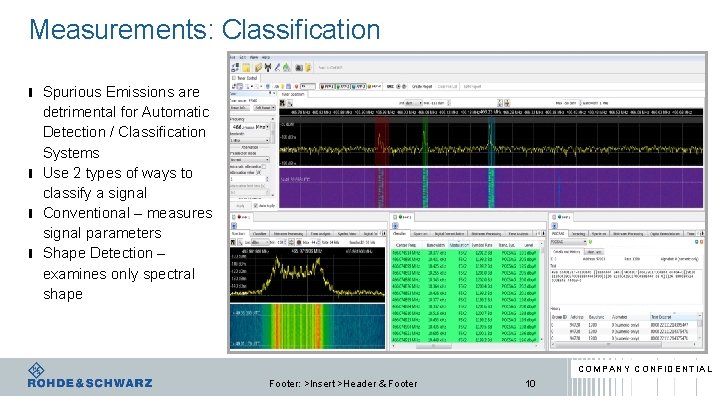Open Bitstream Processing tab in bottom-left panel
Viewport: 720px width, 405px height.
coord(288,234)
